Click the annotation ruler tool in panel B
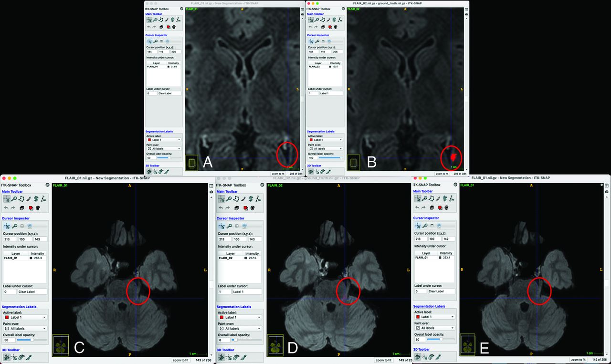The image size is (611, 364). pos(339,20)
